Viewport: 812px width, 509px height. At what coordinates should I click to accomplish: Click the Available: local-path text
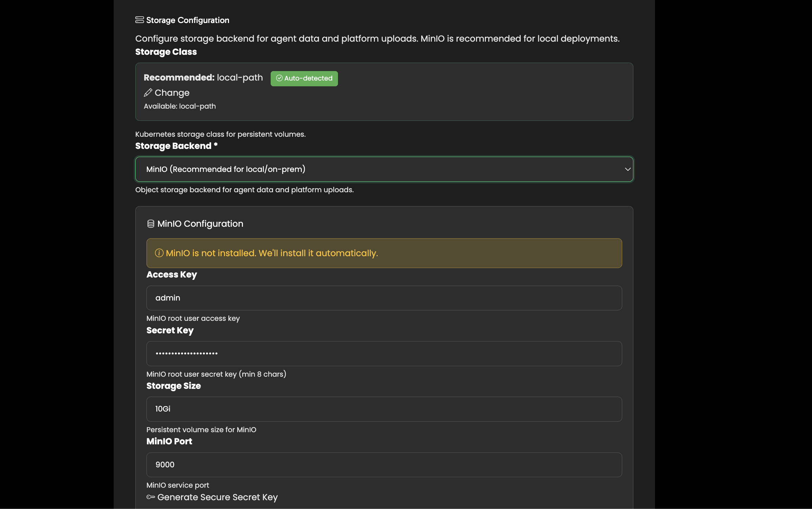180,106
